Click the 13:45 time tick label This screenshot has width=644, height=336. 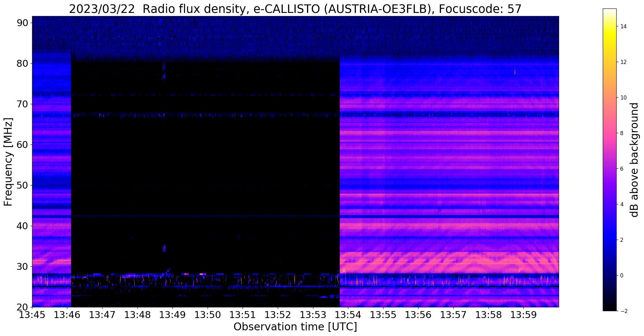click(x=32, y=315)
